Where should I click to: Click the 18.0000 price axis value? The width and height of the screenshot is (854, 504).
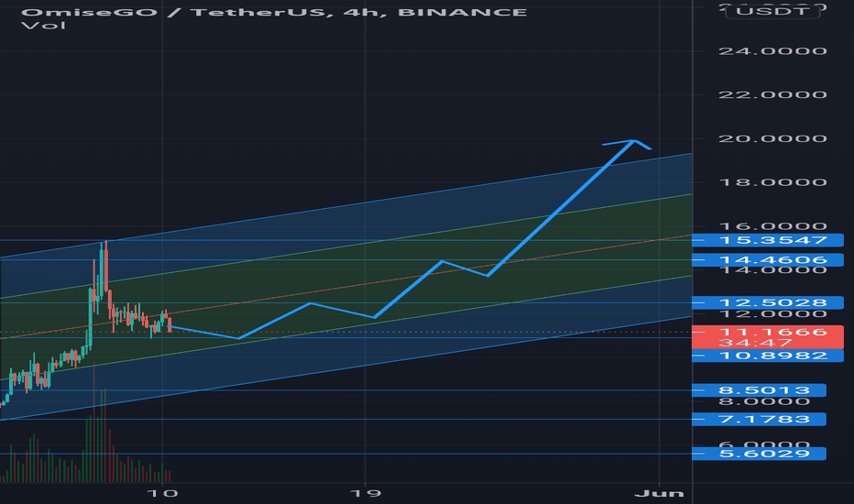(772, 182)
